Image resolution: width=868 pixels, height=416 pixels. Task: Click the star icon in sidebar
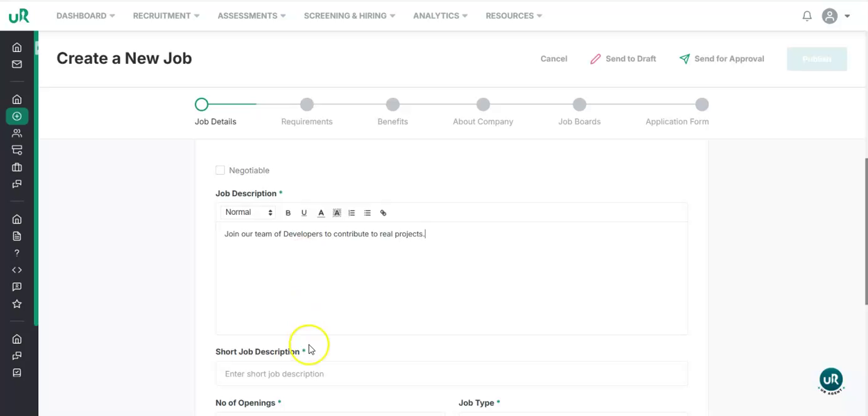click(17, 304)
